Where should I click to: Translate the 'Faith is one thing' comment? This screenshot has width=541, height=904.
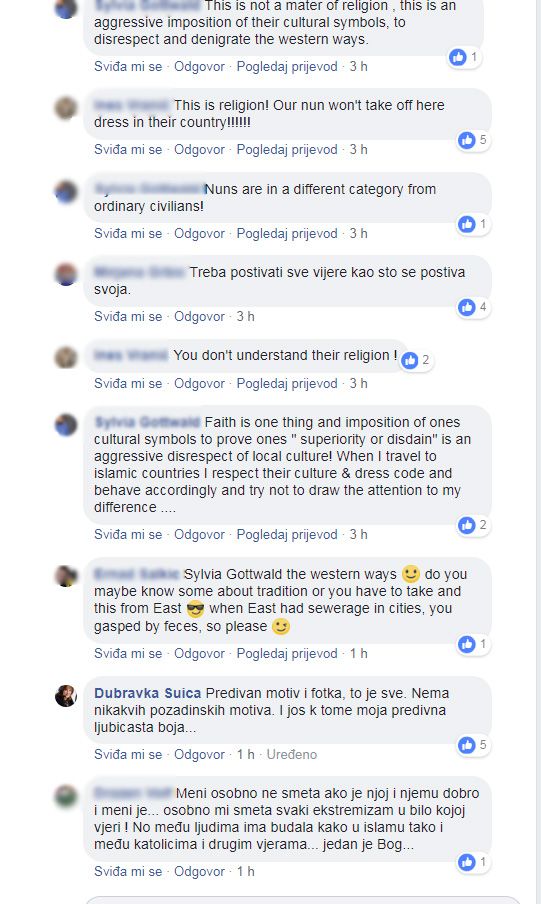[287, 534]
